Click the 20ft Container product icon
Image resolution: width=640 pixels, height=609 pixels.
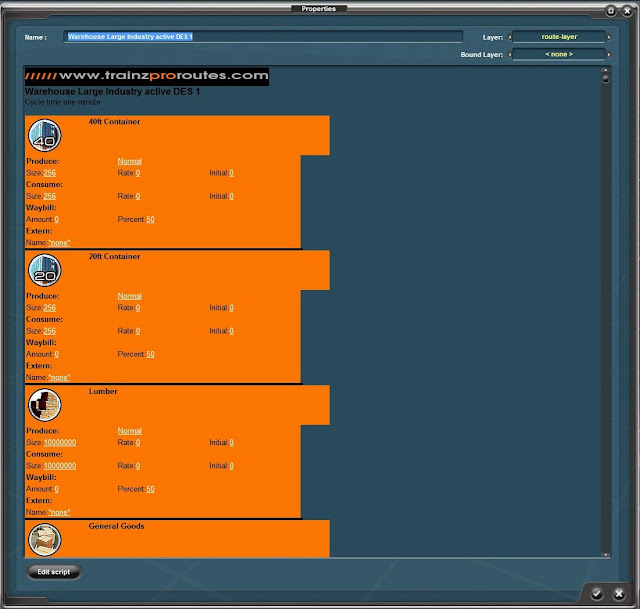click(x=44, y=270)
